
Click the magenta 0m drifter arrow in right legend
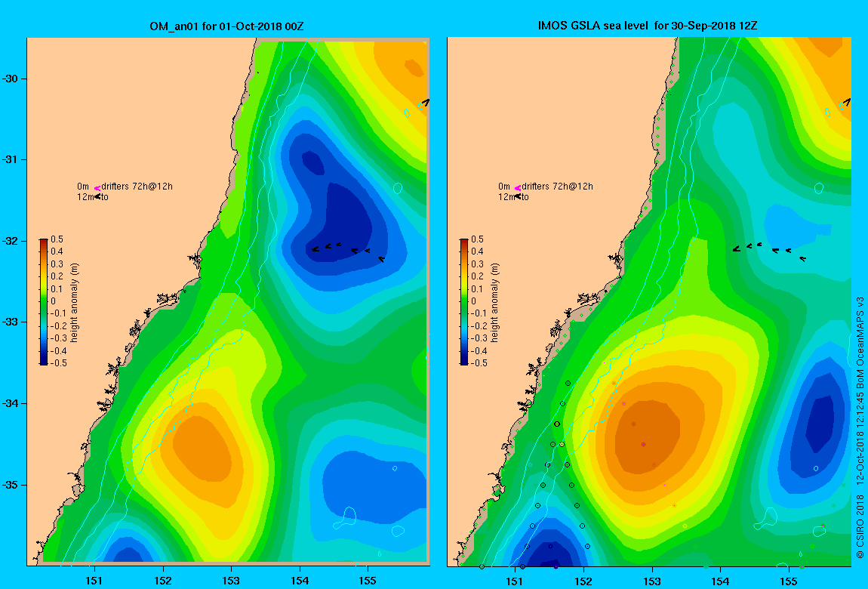click(518, 188)
